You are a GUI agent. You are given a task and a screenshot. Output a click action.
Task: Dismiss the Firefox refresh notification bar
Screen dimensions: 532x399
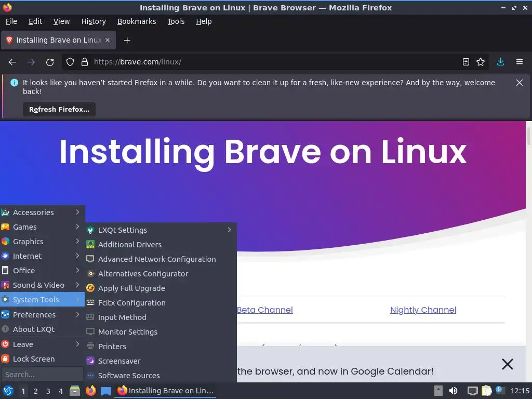pyautogui.click(x=520, y=83)
